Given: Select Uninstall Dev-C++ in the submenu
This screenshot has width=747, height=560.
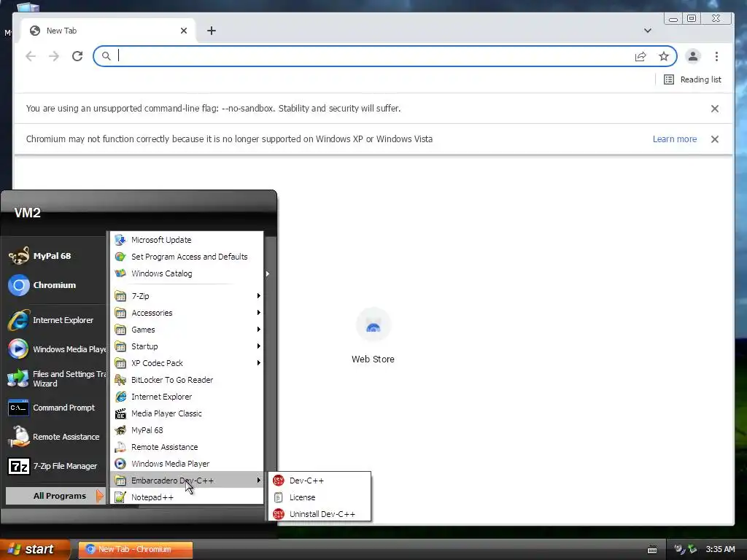Looking at the screenshot, I should 320,514.
